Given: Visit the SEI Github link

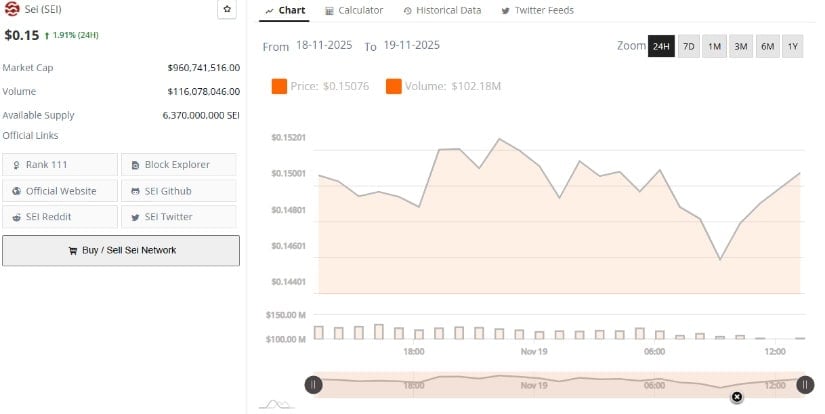Looking at the screenshot, I should [178, 191].
